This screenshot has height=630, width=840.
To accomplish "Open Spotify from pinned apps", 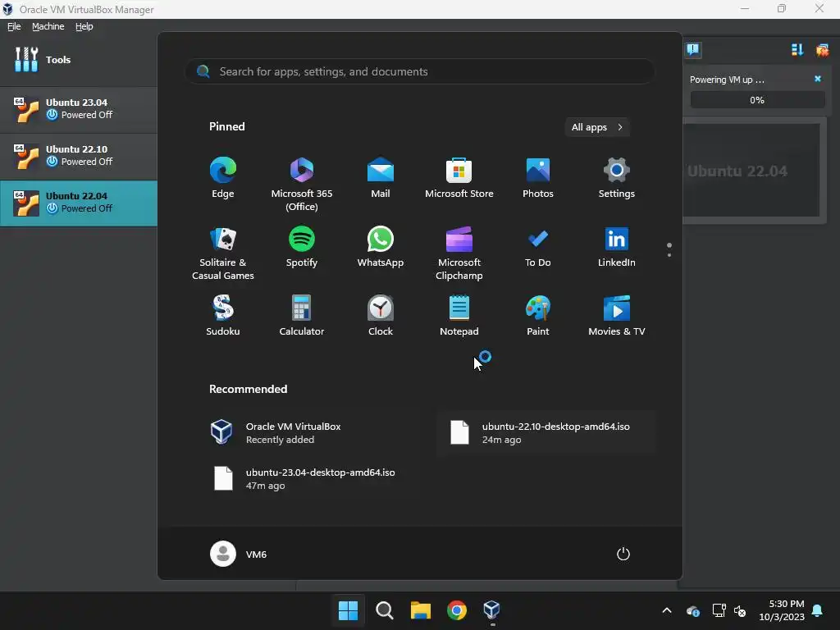I will [x=302, y=247].
